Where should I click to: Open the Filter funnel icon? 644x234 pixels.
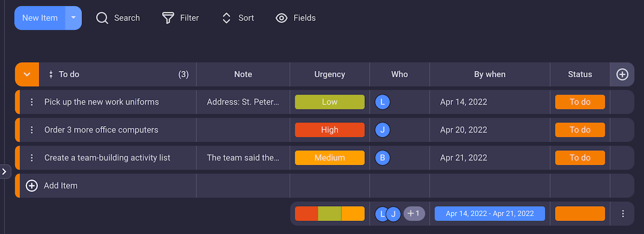(x=169, y=18)
